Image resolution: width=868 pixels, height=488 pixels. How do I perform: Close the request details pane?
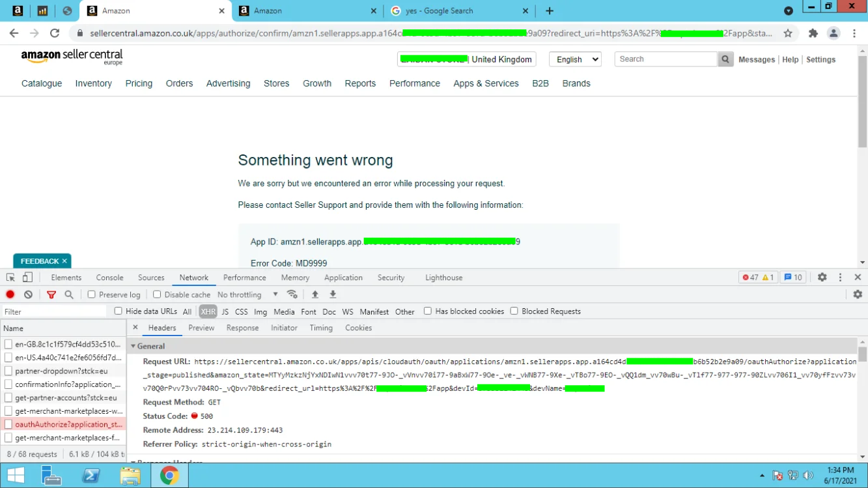pyautogui.click(x=135, y=328)
